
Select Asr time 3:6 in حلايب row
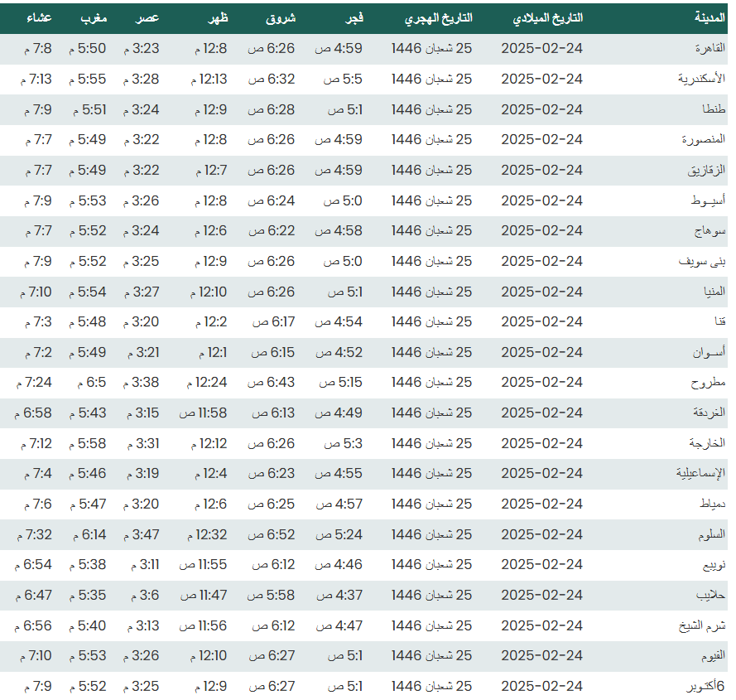(145, 595)
